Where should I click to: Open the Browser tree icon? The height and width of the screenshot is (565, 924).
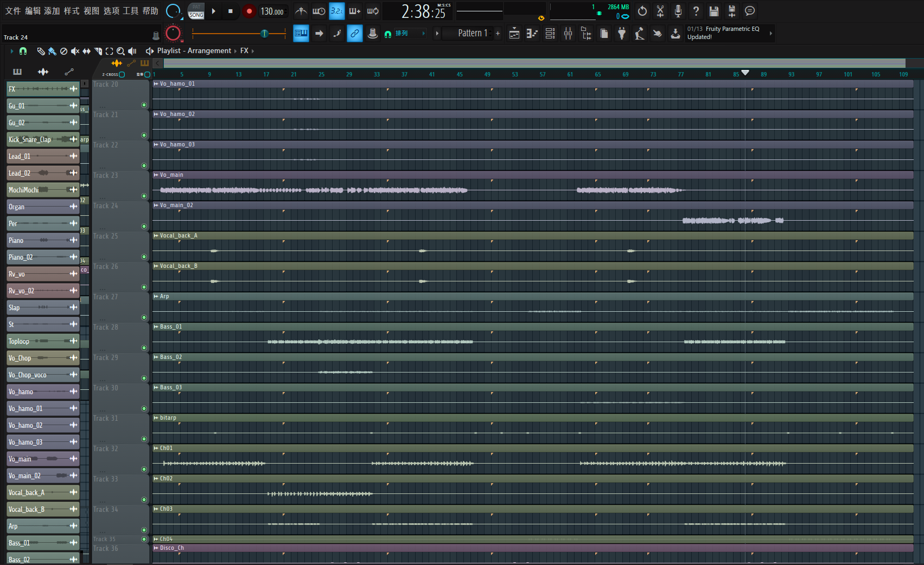586,34
